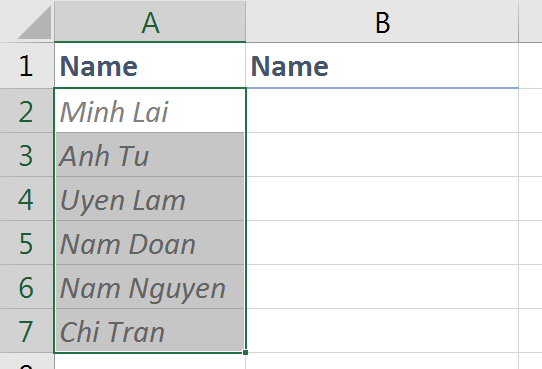
Task: Click the fill handle at selection corner
Action: (245, 352)
